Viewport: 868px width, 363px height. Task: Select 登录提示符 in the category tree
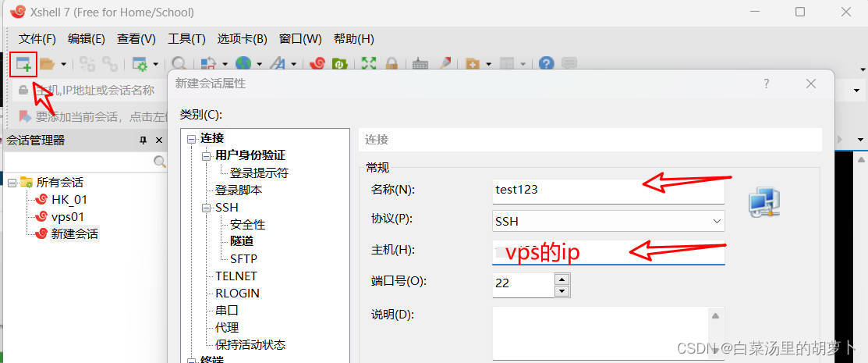(259, 173)
